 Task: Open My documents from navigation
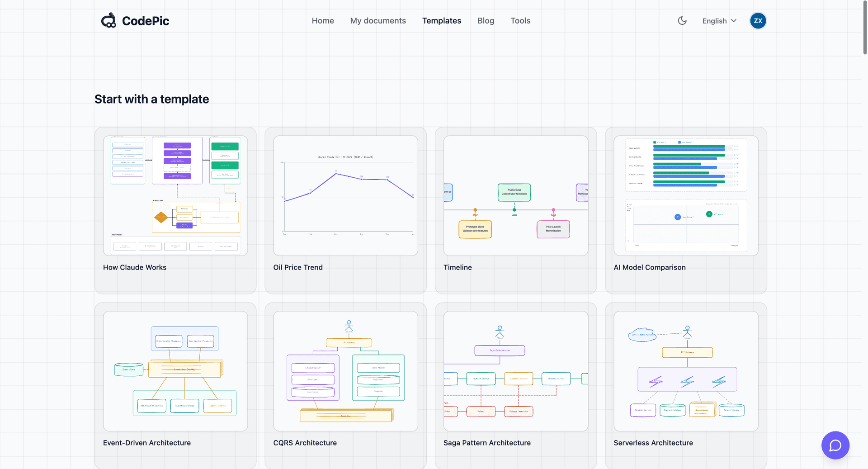click(x=378, y=21)
